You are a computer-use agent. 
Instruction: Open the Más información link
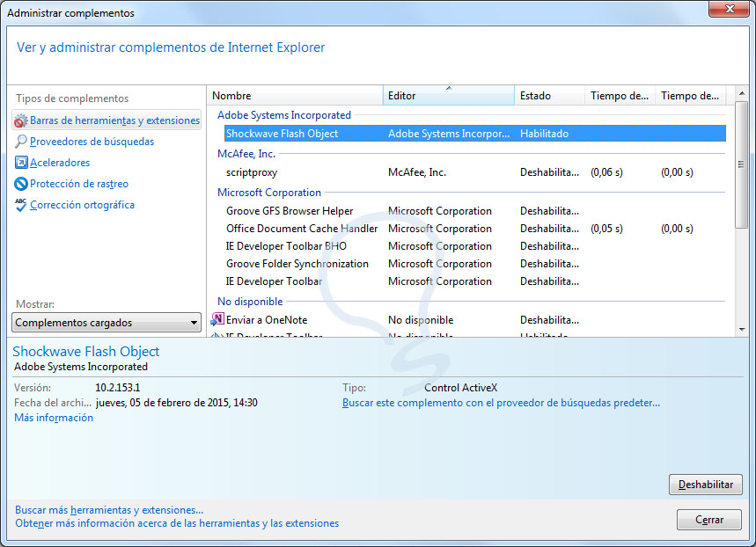[x=54, y=418]
